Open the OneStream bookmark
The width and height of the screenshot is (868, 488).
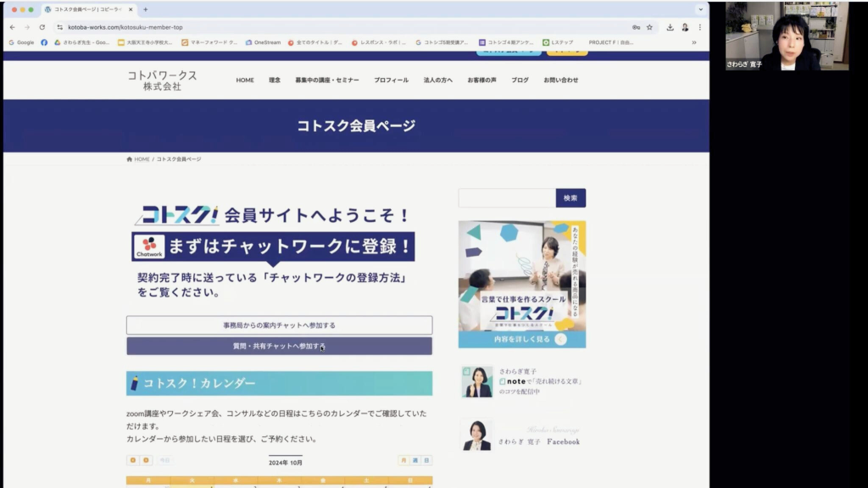pyautogui.click(x=263, y=42)
